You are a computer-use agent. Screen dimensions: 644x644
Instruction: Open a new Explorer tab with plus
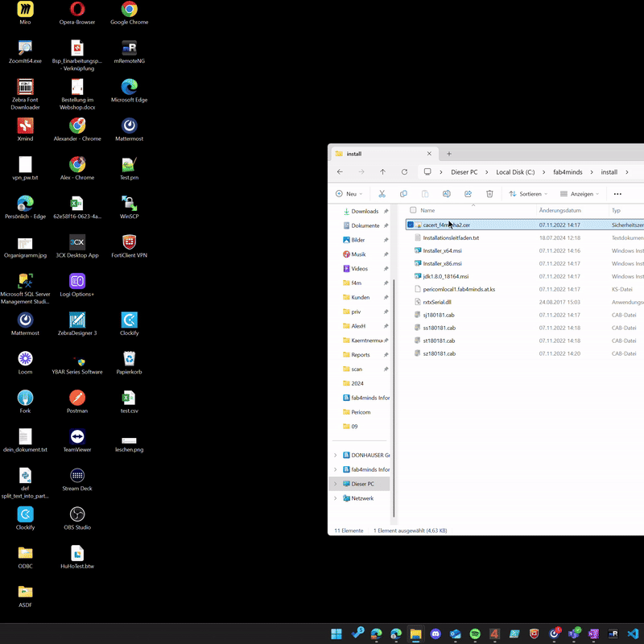[x=449, y=154]
